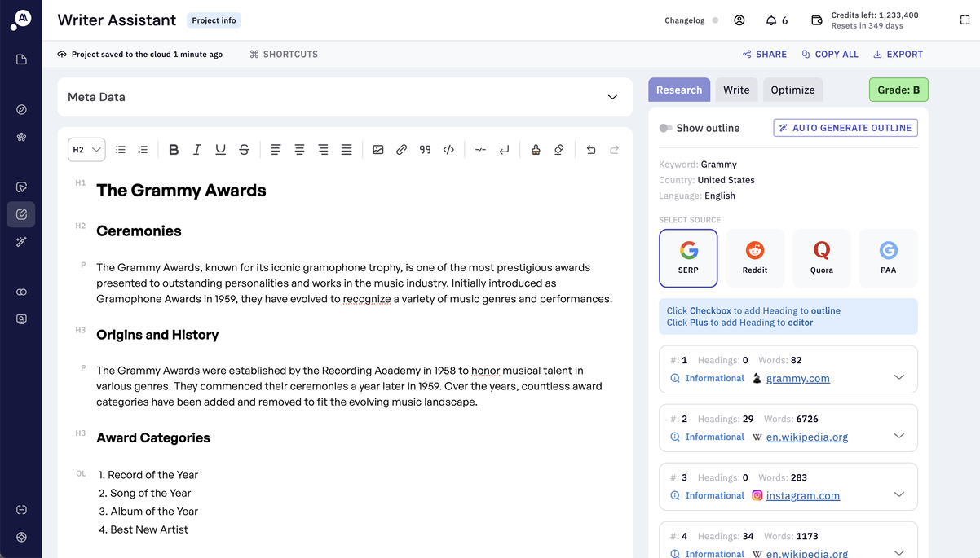Viewport: 980px width, 558px height.
Task: Open notifications bell icon
Action: coord(771,20)
